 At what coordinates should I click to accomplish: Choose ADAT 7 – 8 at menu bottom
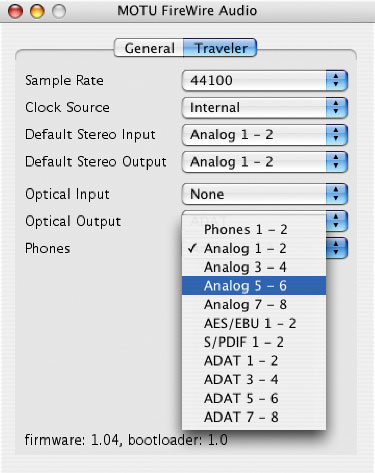(x=254, y=417)
